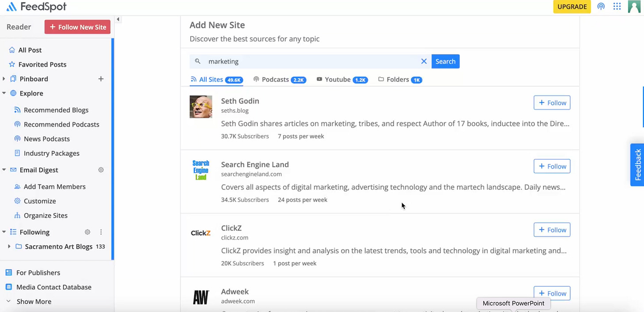This screenshot has width=644, height=312.
Task: Switch to Podcasts results tab
Action: (280, 80)
